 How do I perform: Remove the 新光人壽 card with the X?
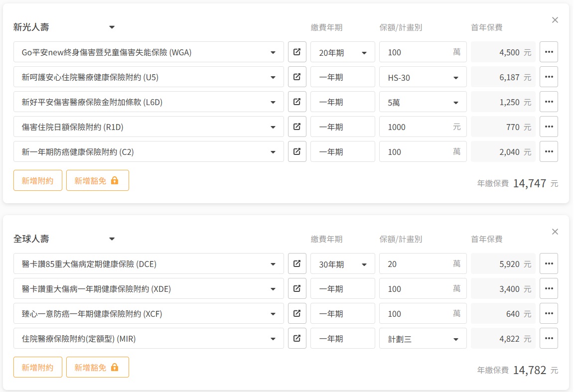(x=555, y=20)
